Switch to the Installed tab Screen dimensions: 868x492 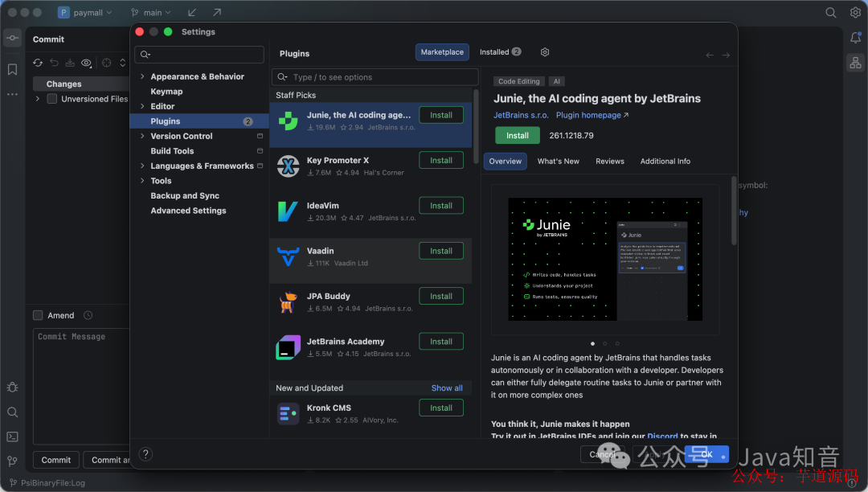(x=500, y=52)
